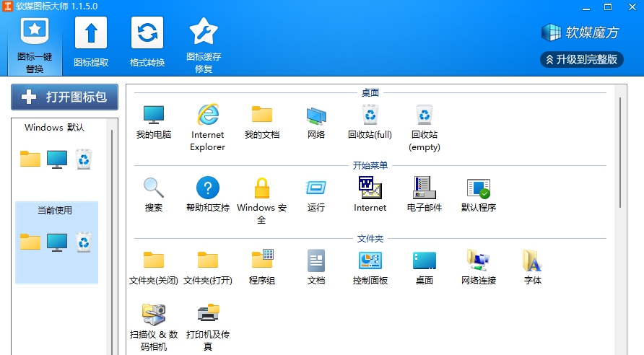This screenshot has height=355, width=644.
Task: Switch to the 图标提取 tab
Action: point(91,42)
